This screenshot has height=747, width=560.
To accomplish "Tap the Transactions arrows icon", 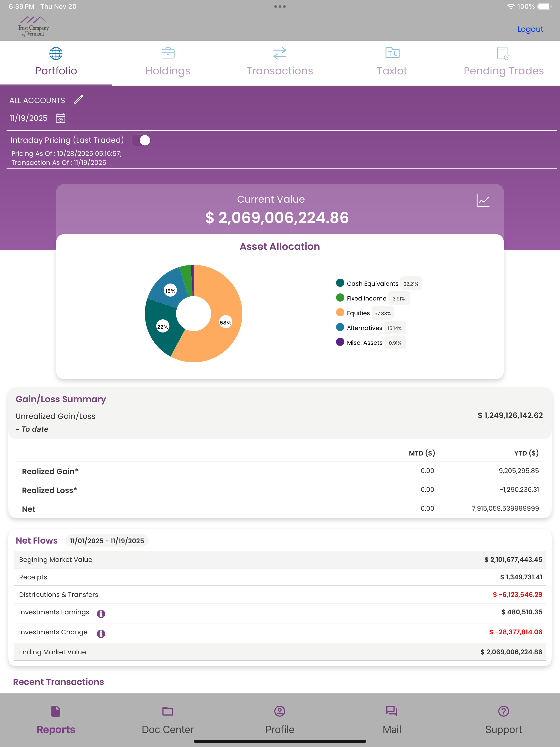I will tap(280, 53).
